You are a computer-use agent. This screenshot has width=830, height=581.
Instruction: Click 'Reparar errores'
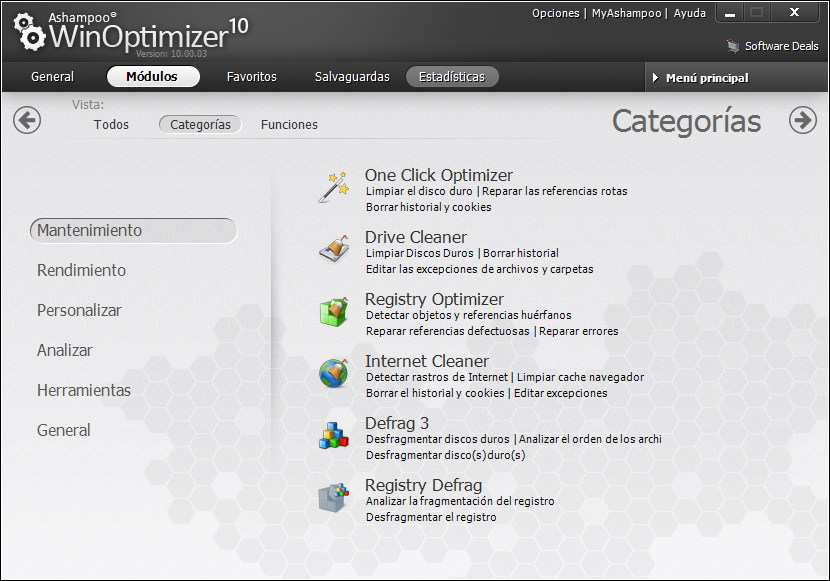pyautogui.click(x=579, y=331)
